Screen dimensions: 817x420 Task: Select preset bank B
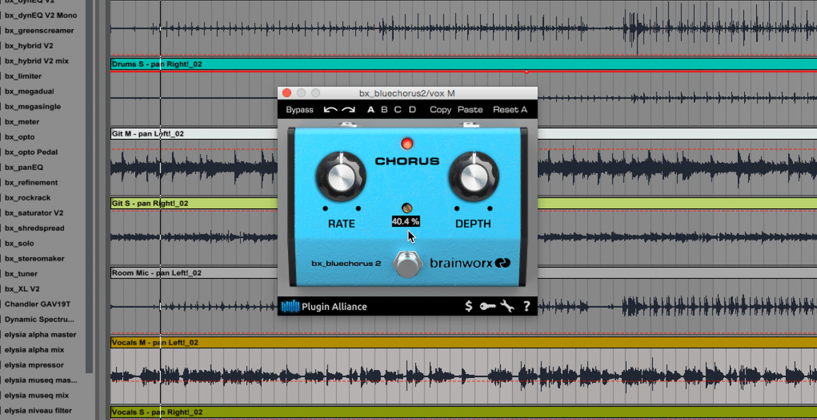point(385,109)
